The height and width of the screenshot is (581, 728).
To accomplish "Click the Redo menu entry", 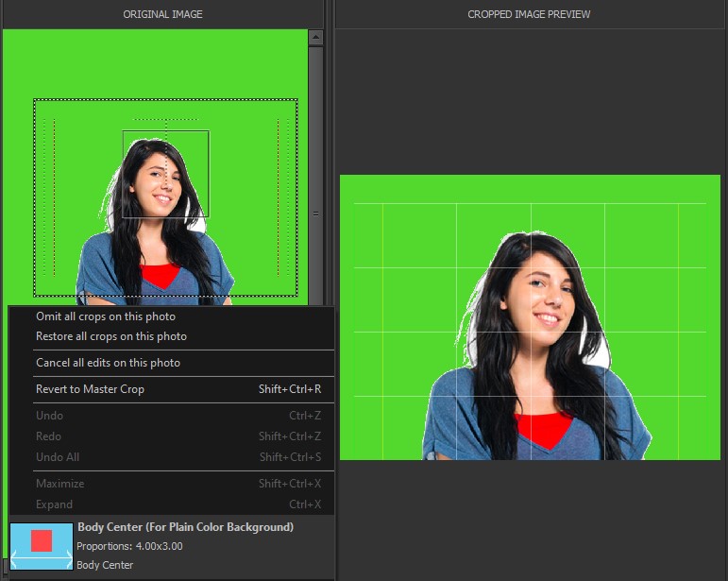I will (48, 436).
